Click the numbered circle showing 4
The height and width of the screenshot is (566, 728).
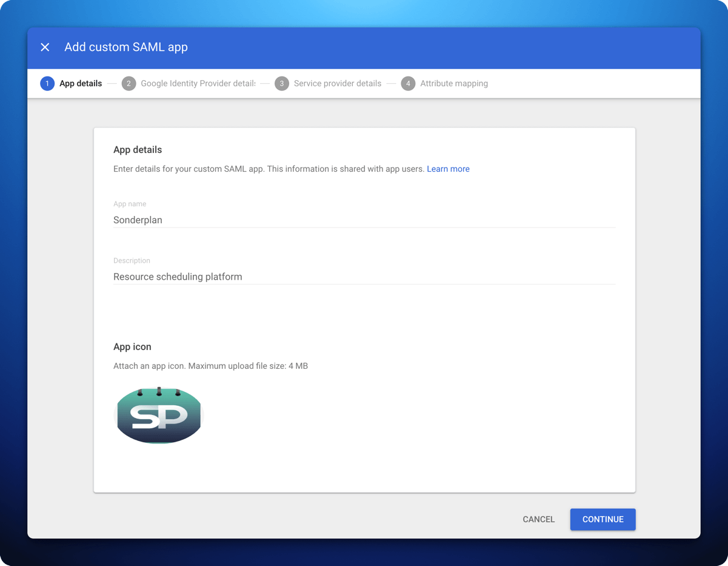tap(407, 83)
